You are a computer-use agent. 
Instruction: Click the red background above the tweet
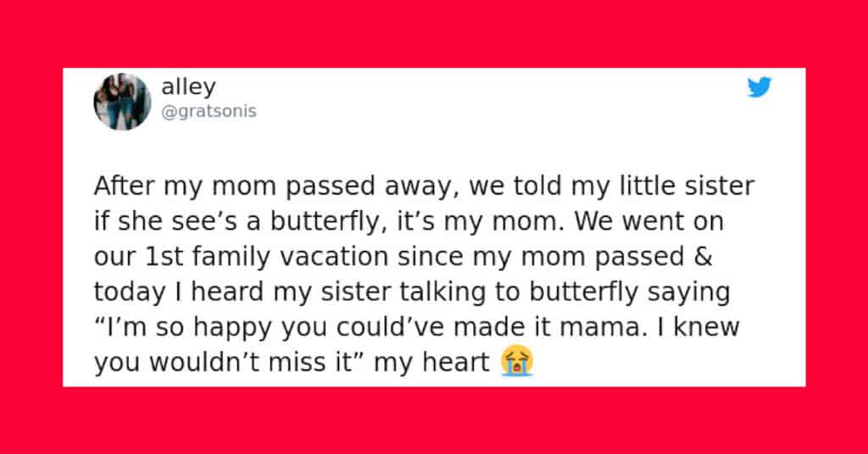434,33
